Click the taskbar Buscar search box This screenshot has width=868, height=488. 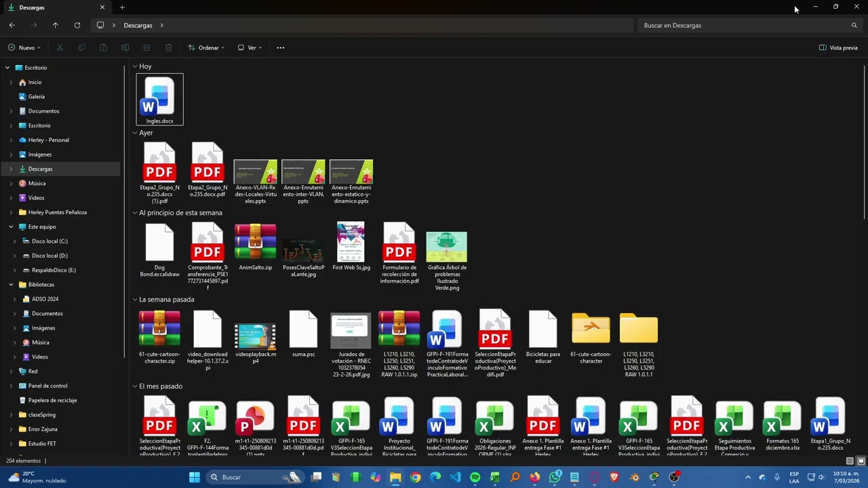click(x=254, y=477)
